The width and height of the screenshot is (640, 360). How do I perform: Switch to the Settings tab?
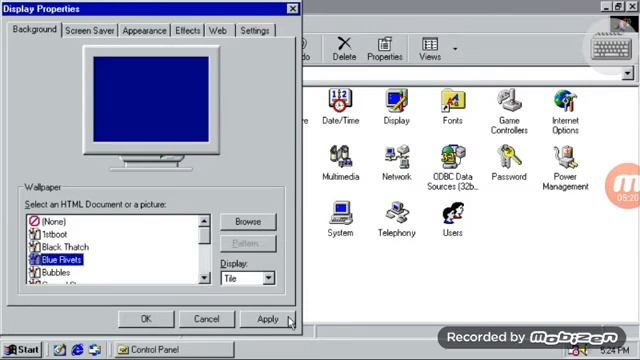pos(255,31)
